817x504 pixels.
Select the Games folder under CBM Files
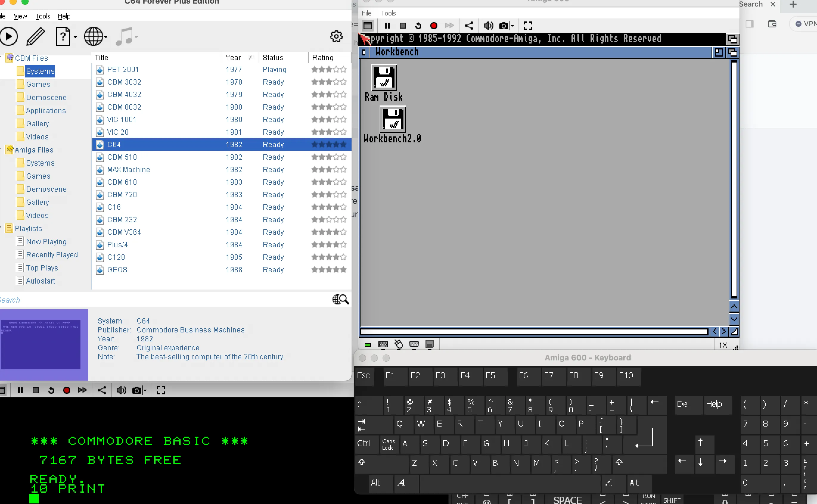click(38, 84)
